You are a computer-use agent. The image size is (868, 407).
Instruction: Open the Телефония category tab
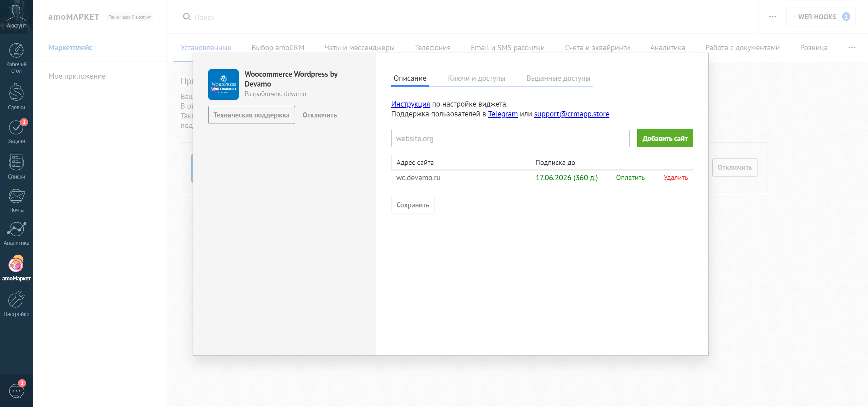pos(433,48)
